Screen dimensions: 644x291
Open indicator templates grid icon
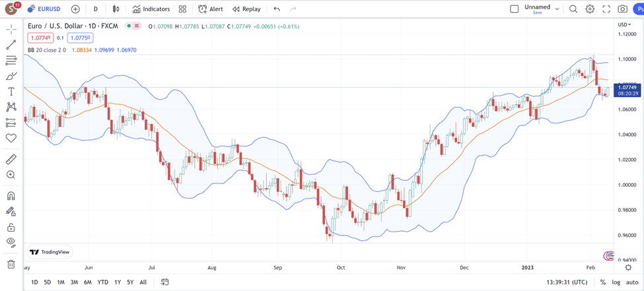click(x=183, y=9)
